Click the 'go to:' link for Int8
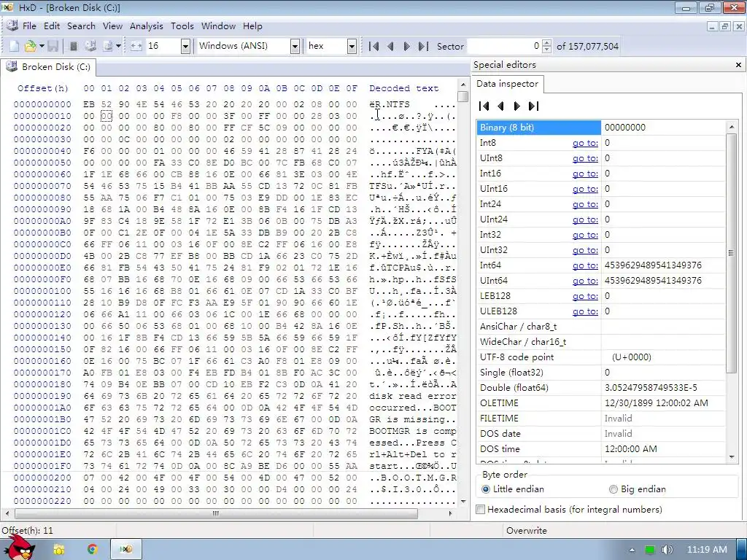The height and width of the screenshot is (560, 747). click(x=585, y=143)
